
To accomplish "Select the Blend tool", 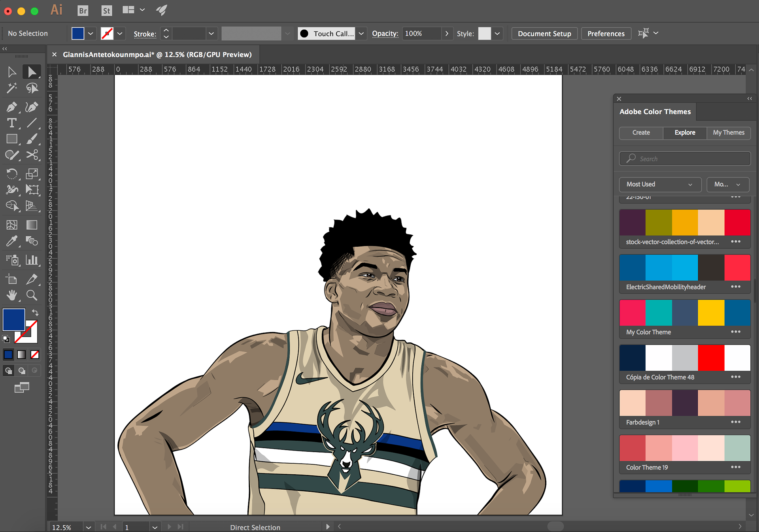I will [32, 241].
